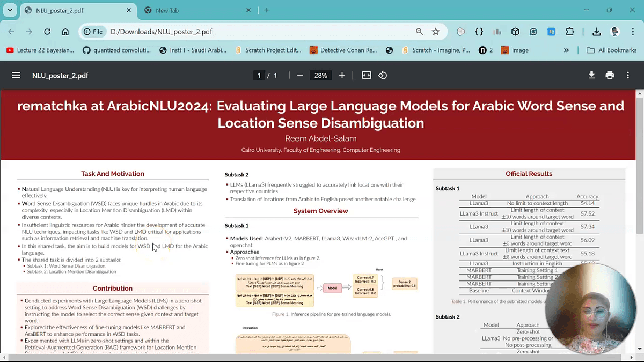This screenshot has height=362, width=644.
Task: Go forward to next page
Action: tap(30, 32)
